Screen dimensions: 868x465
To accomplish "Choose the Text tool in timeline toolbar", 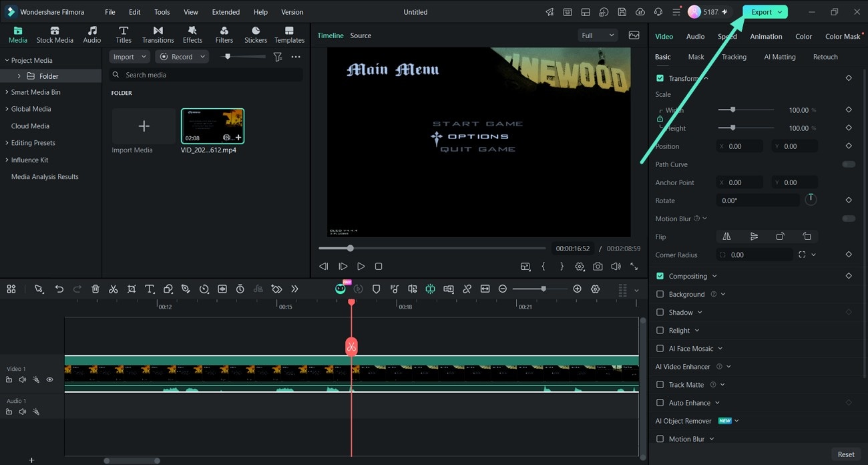I will click(x=150, y=289).
